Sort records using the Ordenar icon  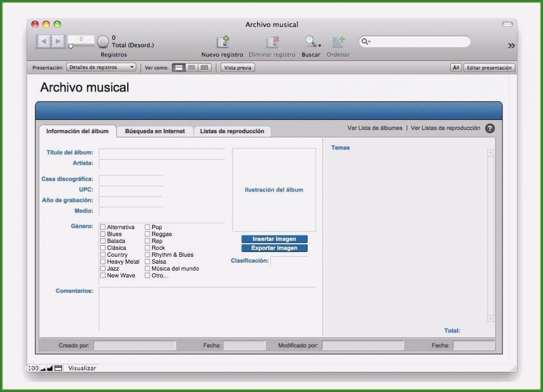pos(338,40)
